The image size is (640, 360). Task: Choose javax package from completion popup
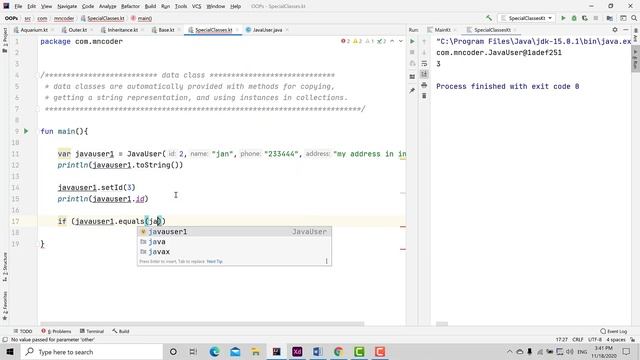[x=234, y=252]
